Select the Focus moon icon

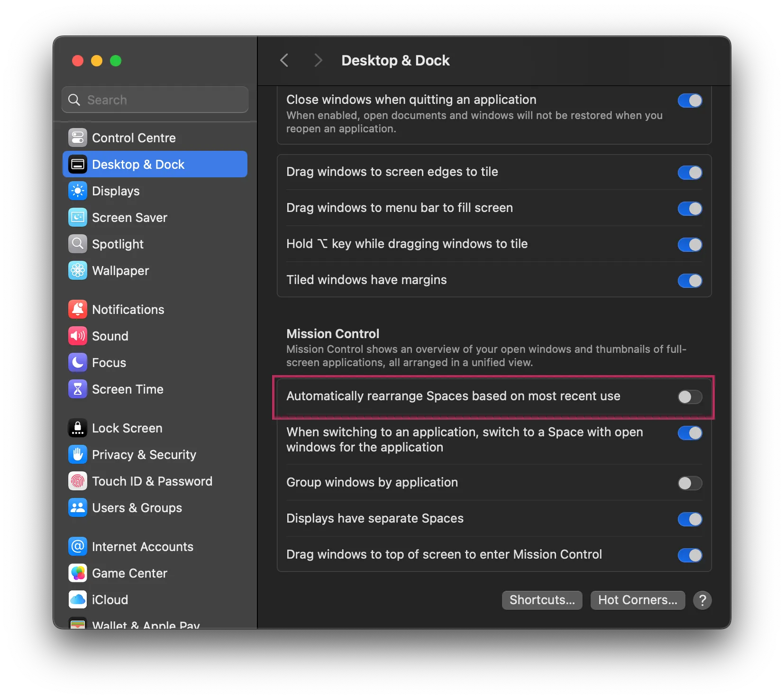(x=78, y=362)
